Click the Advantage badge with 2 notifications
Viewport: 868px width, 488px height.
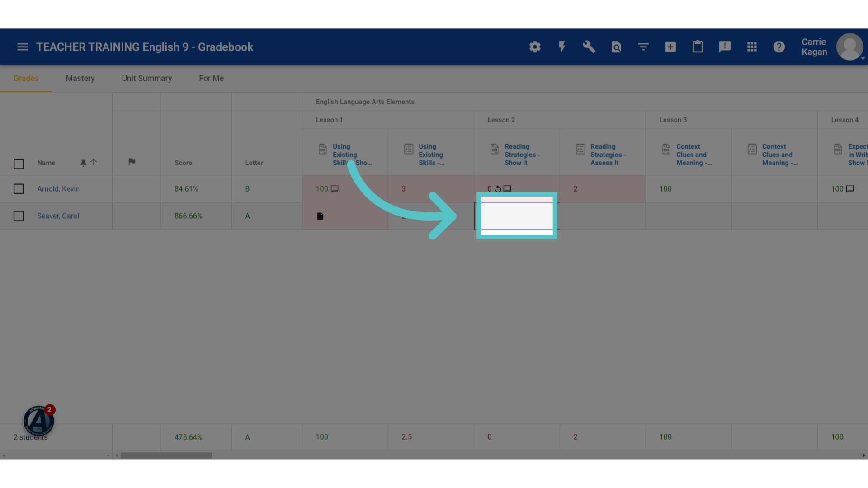pos(39,421)
